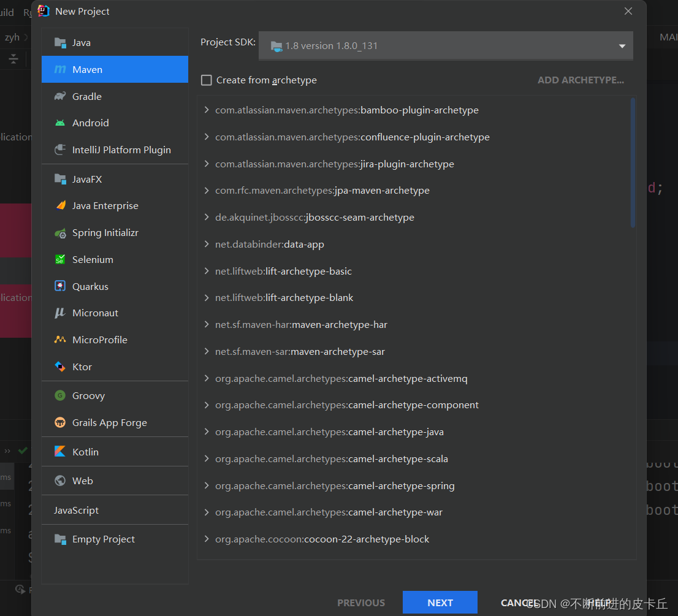Select camel-archetype-scala row

click(416, 458)
